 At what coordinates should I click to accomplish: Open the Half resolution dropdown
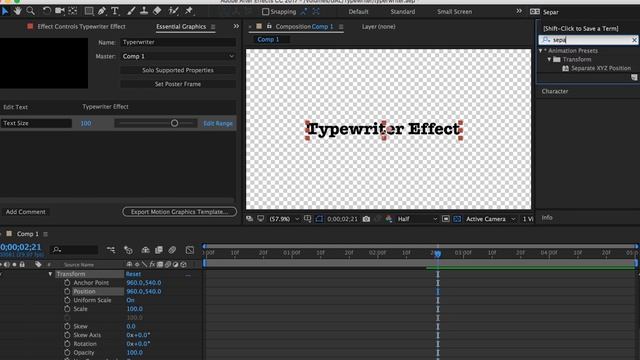click(x=417, y=219)
